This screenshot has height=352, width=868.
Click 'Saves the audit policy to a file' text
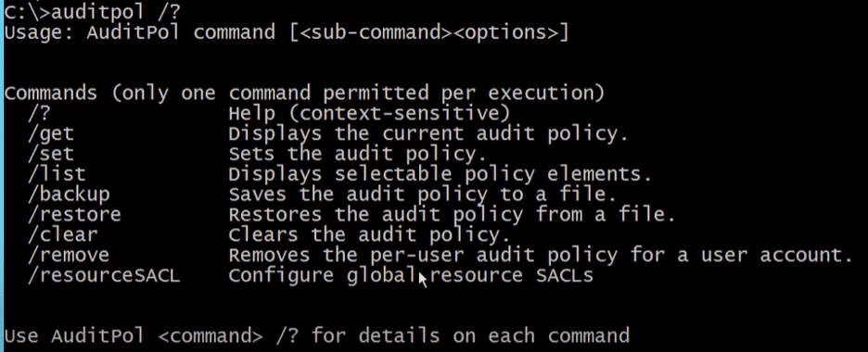tap(422, 194)
